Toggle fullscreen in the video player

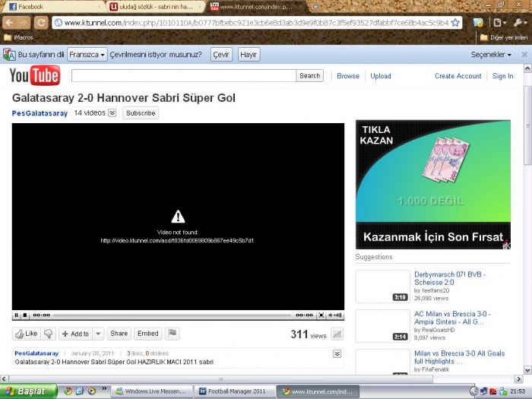[x=321, y=315]
